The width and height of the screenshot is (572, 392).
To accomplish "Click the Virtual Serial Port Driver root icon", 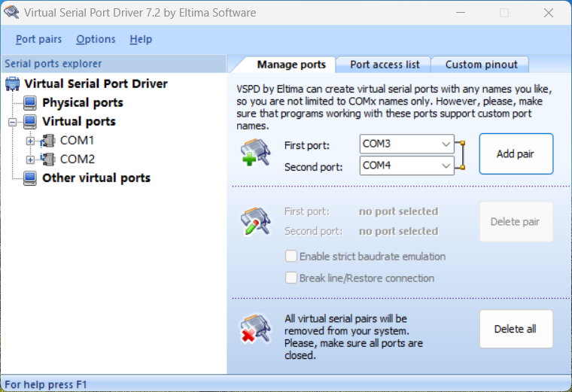I will [13, 84].
